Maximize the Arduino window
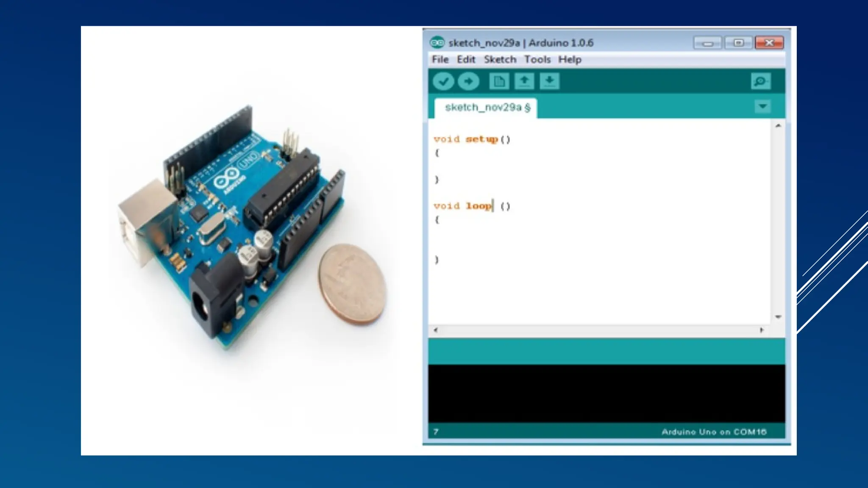 (x=739, y=43)
